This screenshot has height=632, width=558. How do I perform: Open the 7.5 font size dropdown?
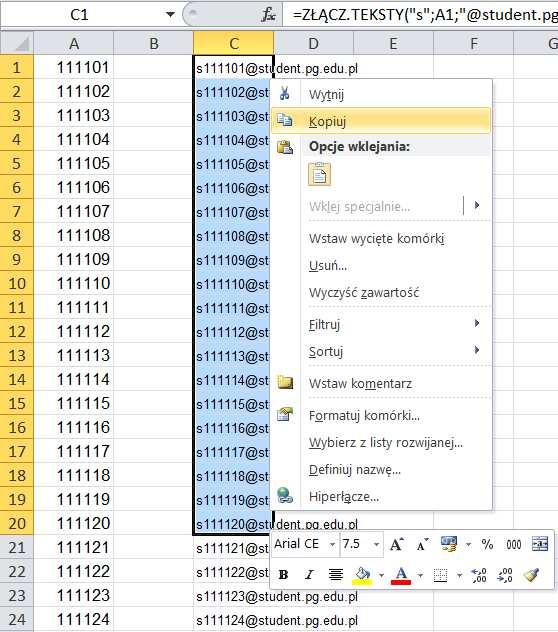[x=376, y=545]
